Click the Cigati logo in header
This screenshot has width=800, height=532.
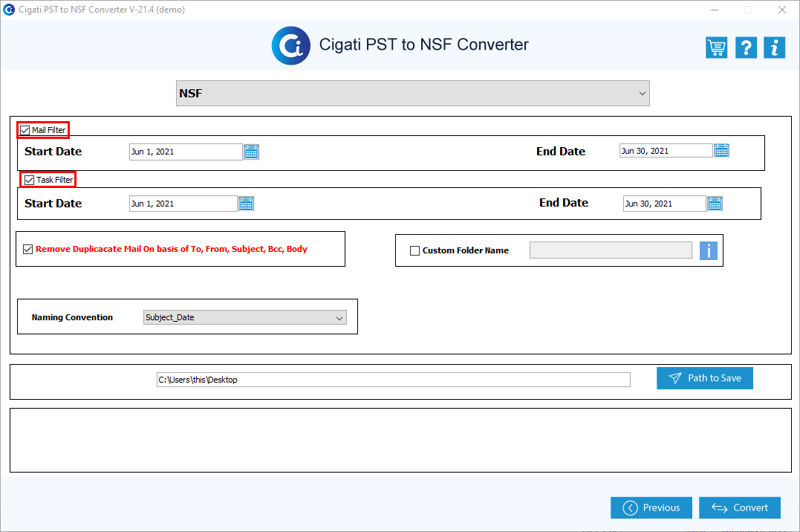click(x=291, y=45)
